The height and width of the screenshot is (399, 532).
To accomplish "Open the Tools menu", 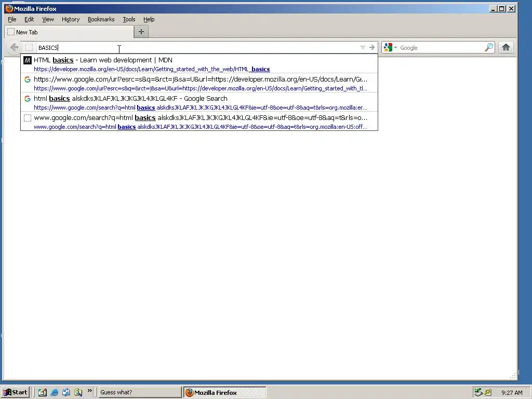I will [x=129, y=19].
